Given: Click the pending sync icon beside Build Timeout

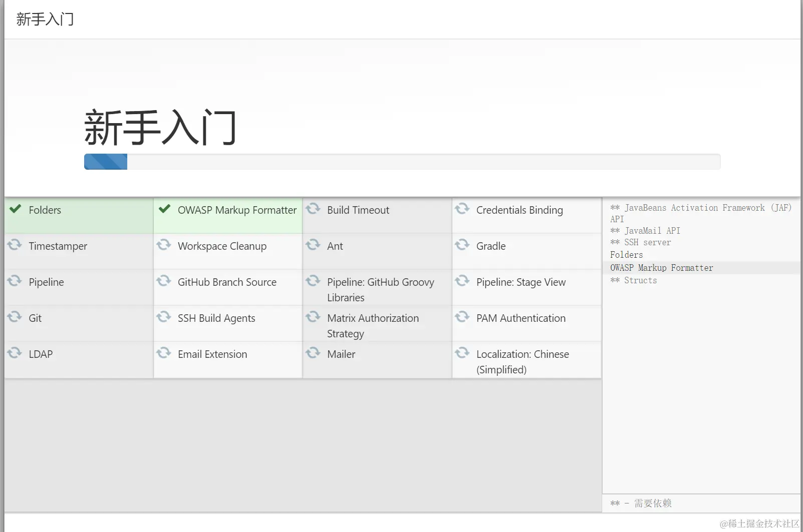Looking at the screenshot, I should click(313, 208).
